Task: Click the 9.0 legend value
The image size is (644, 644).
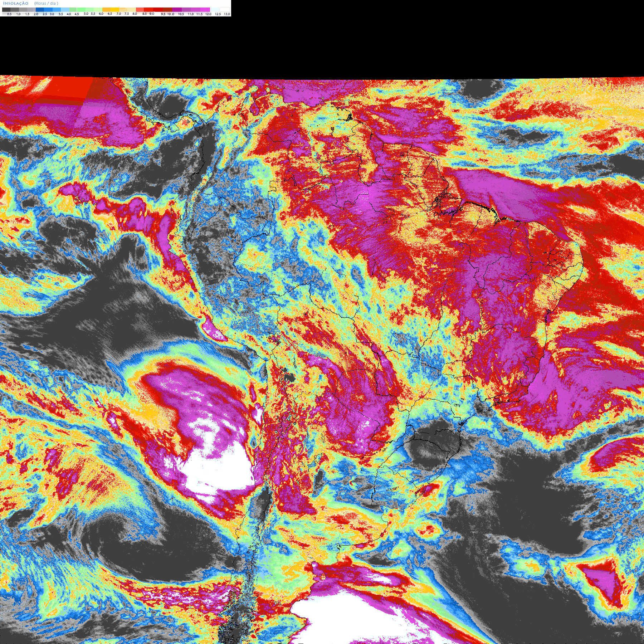Action: [152, 14]
